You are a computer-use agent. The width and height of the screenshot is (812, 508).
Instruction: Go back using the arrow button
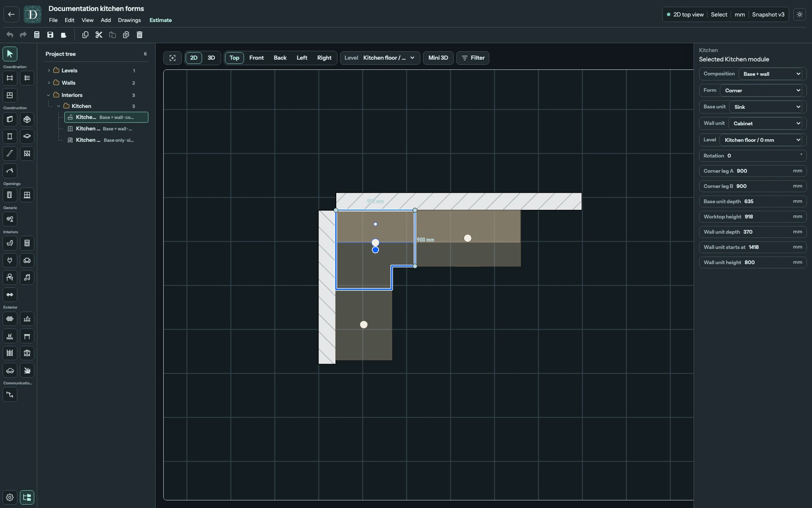(11, 14)
